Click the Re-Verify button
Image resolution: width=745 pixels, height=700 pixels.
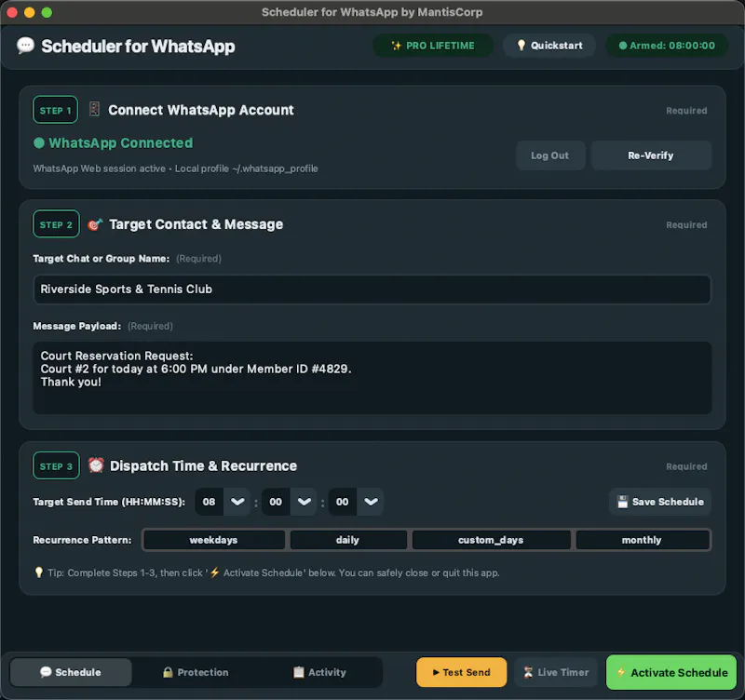651,155
